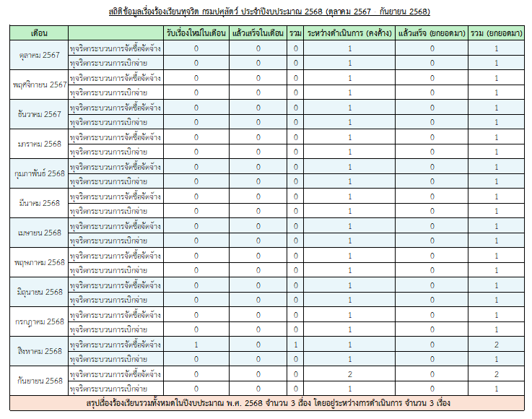Select "ทุจริตกระบวนการจัดซื้อจัดจ้าง" in the มีนาคม 2568 rows
532x419 pixels.
pos(115,196)
